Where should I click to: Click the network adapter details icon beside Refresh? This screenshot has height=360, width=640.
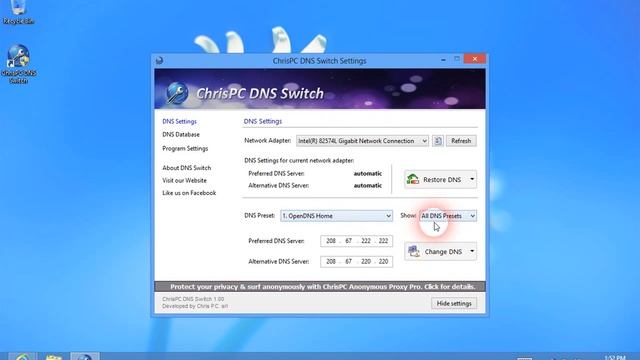438,141
